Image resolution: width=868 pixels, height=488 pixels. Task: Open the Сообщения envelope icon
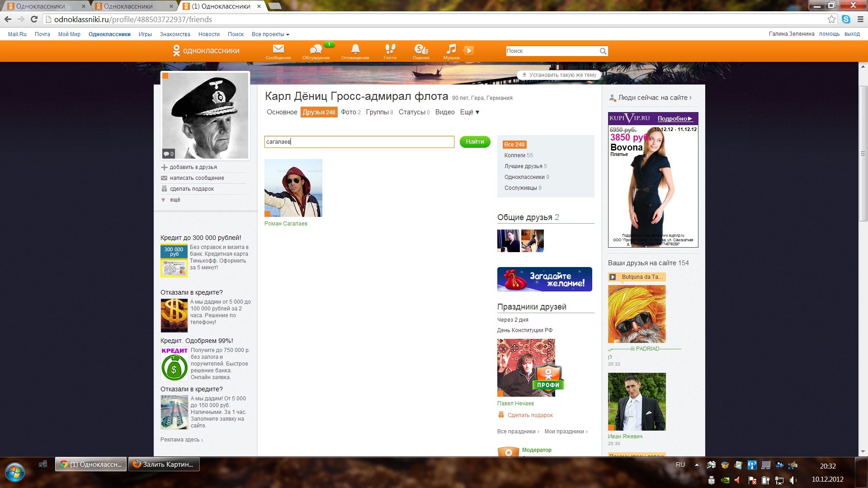[278, 50]
